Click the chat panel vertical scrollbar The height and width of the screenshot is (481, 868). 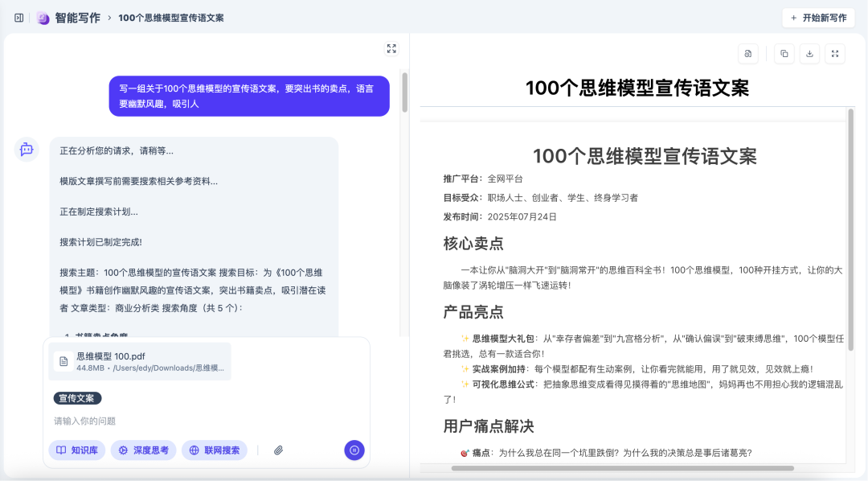pos(404,92)
